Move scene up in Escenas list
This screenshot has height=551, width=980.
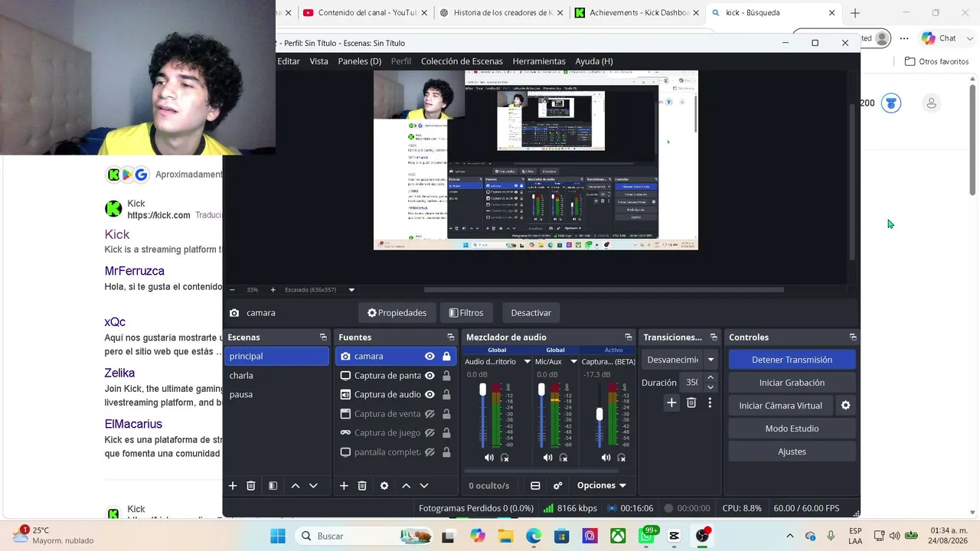295,486
